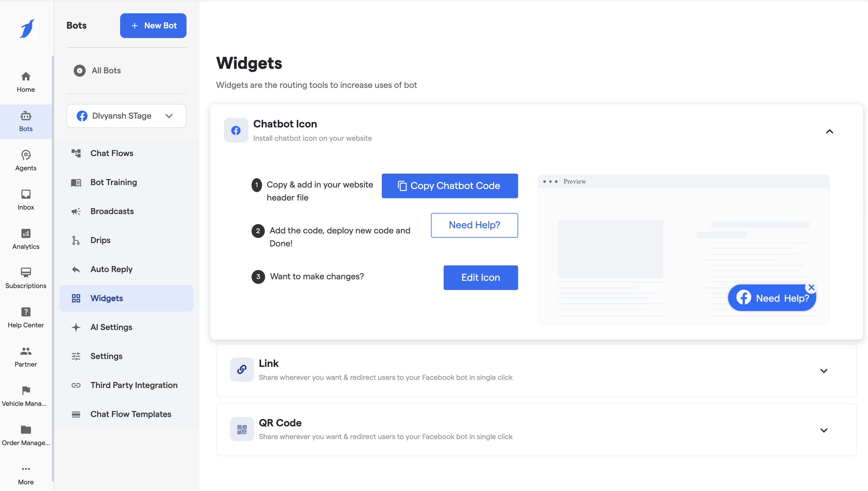Click the Home icon in the sidebar
Viewport: 868px width, 491px height.
tap(26, 77)
